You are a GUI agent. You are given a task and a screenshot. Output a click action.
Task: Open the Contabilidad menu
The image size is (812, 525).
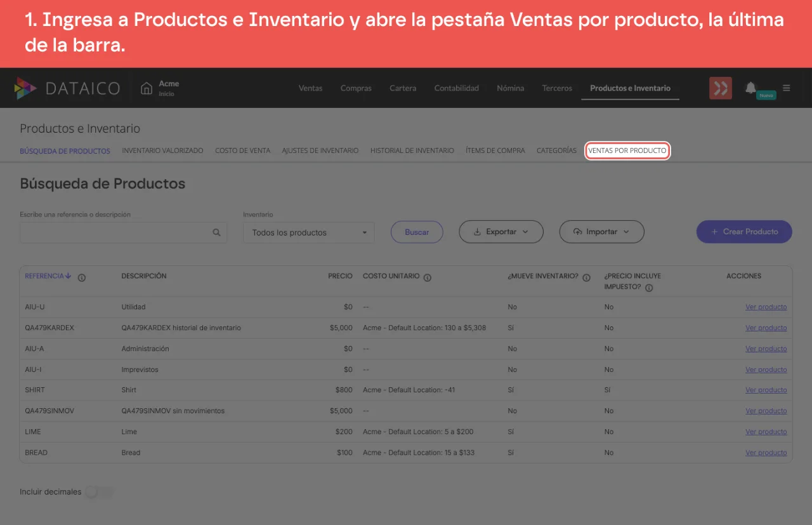(457, 88)
